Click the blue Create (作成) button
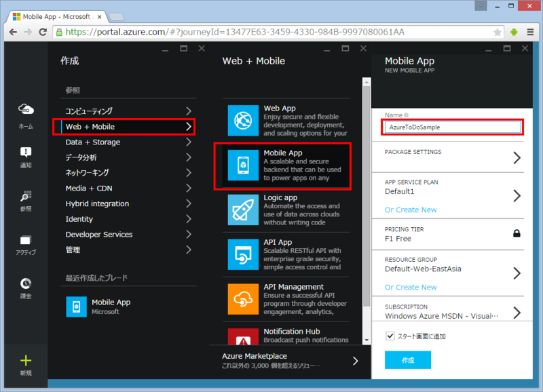This screenshot has height=392, width=543. [x=408, y=360]
